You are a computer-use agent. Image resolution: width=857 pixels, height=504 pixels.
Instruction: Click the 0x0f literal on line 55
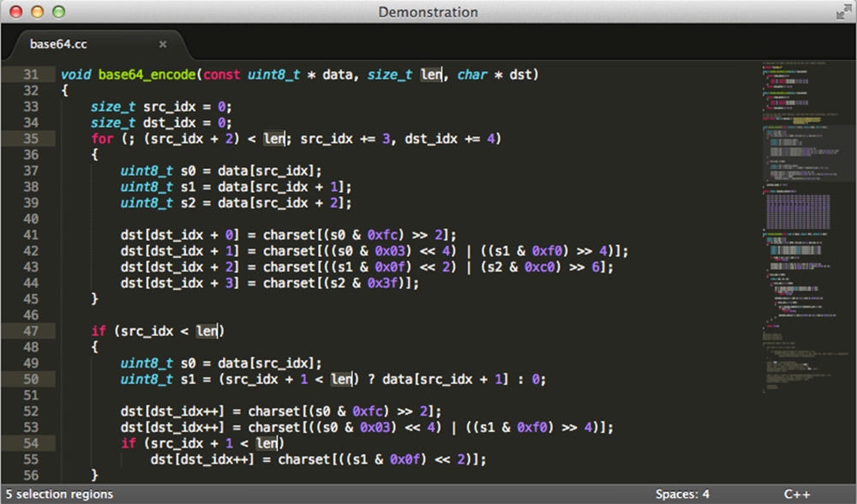[405, 459]
